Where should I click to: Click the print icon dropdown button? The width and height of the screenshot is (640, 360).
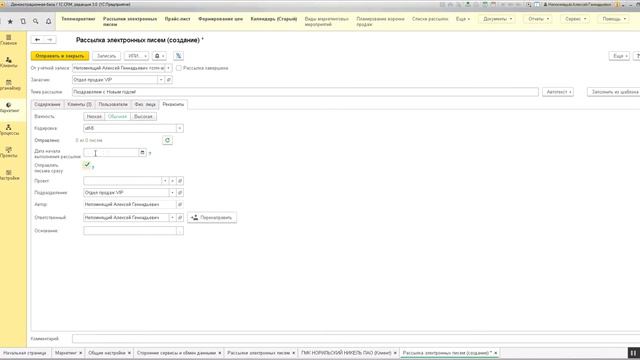coord(159,56)
